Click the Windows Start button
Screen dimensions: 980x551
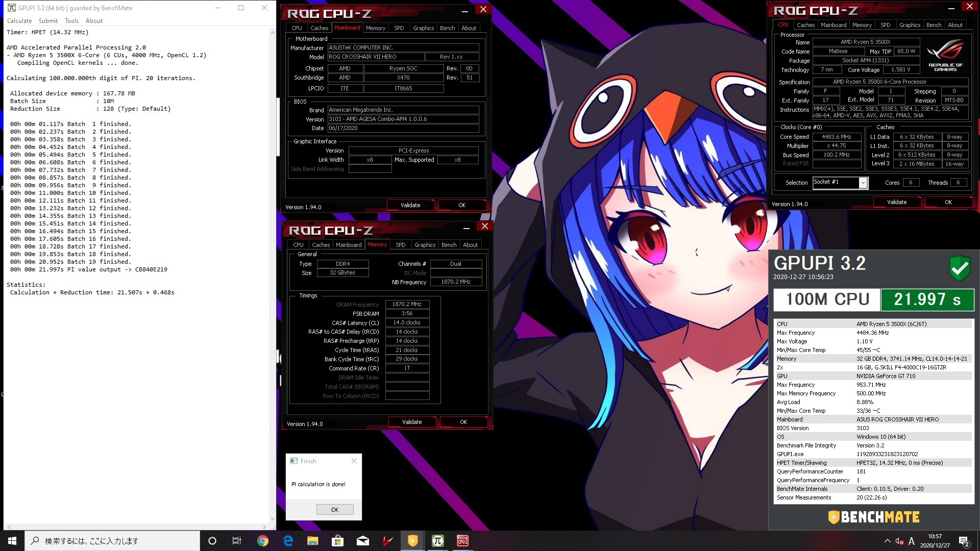[x=12, y=541]
